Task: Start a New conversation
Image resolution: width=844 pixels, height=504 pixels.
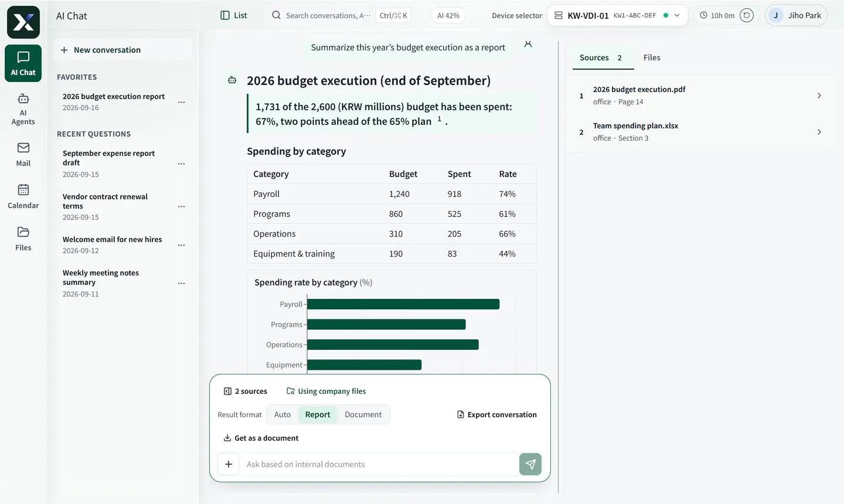Action: point(122,50)
